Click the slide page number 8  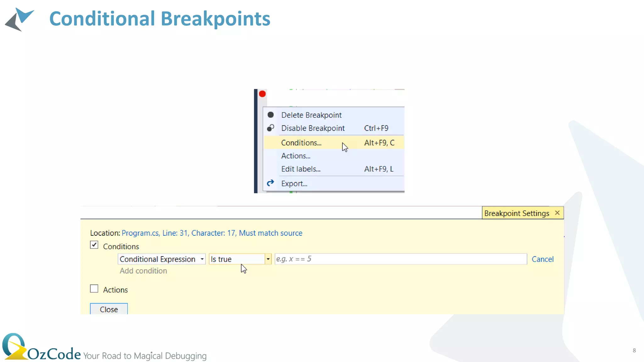[634, 350]
